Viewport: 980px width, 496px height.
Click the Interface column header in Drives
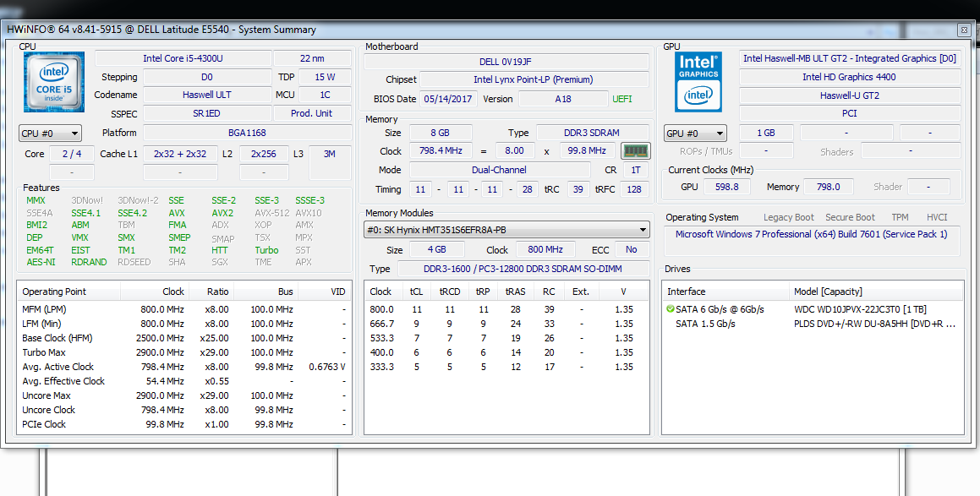coord(726,292)
